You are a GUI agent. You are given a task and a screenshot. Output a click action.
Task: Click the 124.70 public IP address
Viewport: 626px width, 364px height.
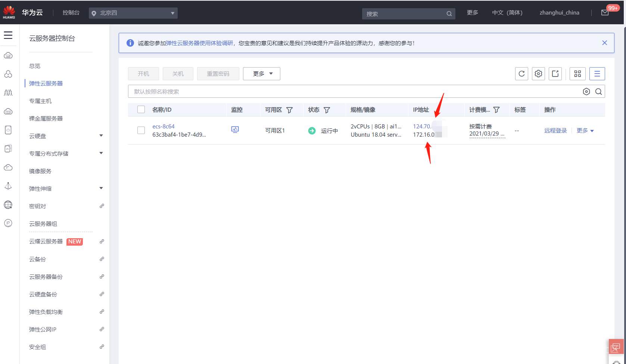point(423,126)
